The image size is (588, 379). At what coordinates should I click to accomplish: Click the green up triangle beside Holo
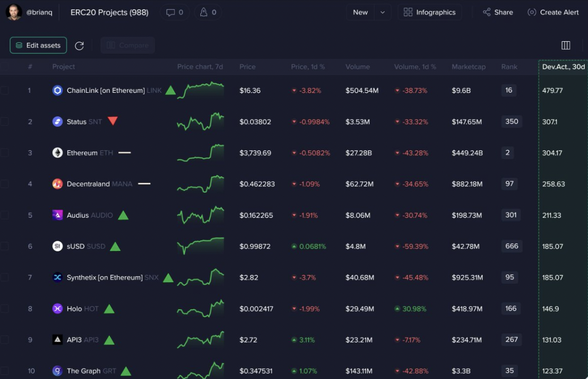(109, 309)
